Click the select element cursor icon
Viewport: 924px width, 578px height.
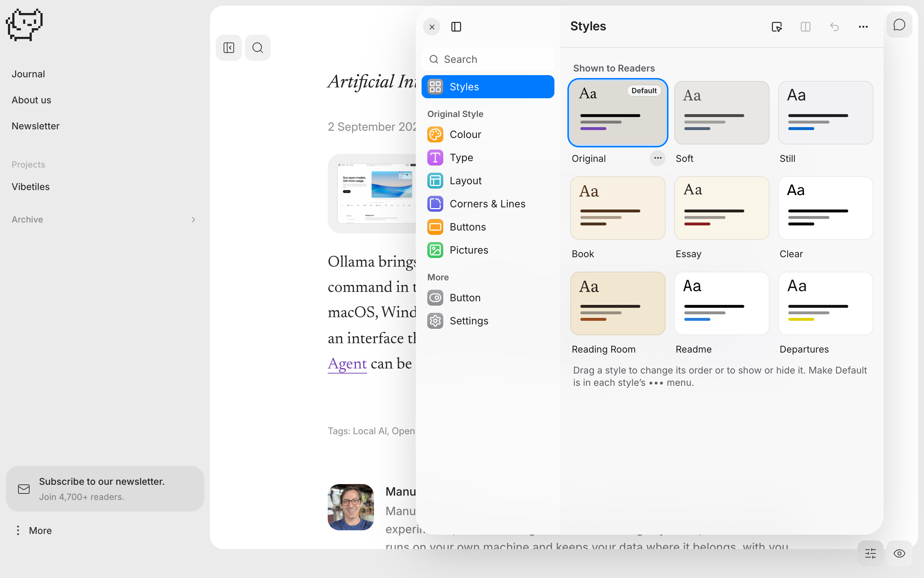click(777, 27)
